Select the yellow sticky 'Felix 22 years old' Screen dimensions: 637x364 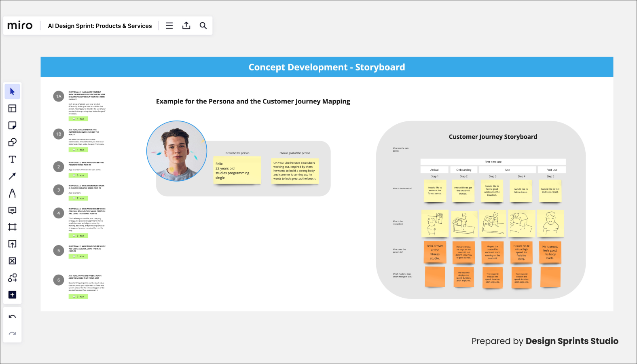237,170
